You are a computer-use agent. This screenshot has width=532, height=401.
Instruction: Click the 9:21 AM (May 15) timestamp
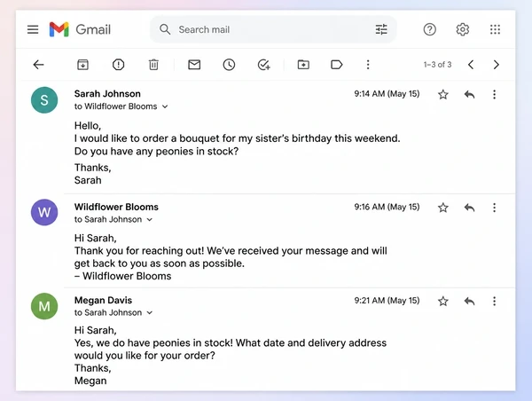pos(387,301)
